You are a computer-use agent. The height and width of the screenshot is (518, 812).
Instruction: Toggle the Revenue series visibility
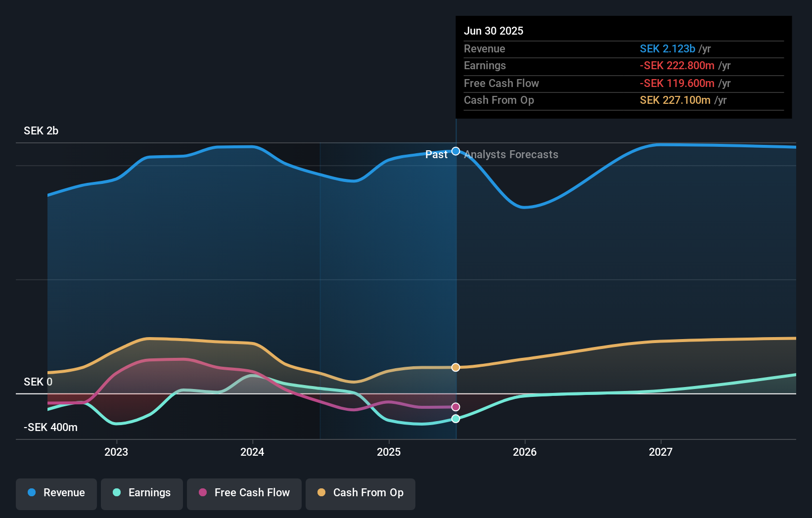[x=56, y=493]
